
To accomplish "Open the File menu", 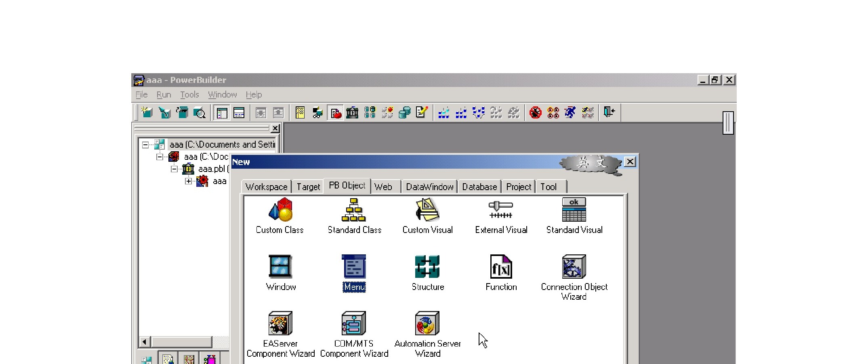I will 141,95.
